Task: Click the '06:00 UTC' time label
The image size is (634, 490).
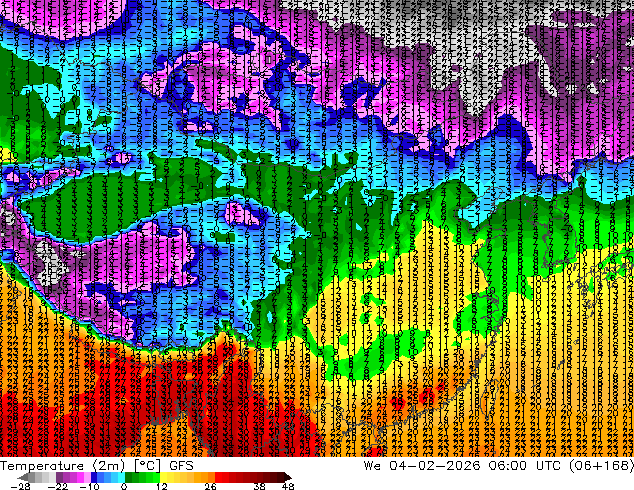Action: click(x=524, y=466)
